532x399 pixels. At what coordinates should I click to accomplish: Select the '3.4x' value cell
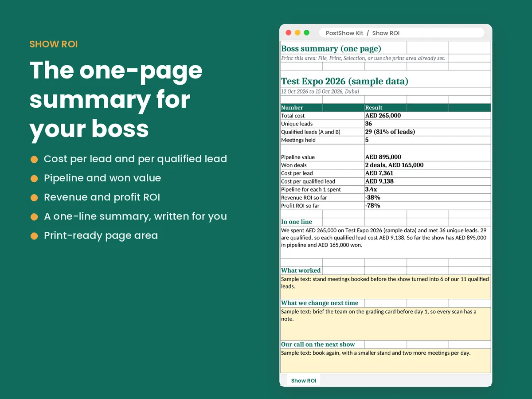[427, 189]
